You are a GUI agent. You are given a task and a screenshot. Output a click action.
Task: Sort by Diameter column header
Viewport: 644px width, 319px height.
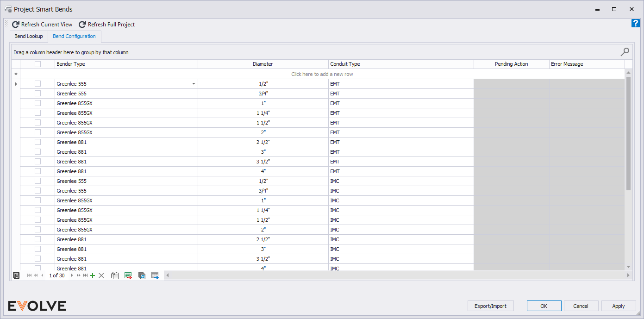263,64
